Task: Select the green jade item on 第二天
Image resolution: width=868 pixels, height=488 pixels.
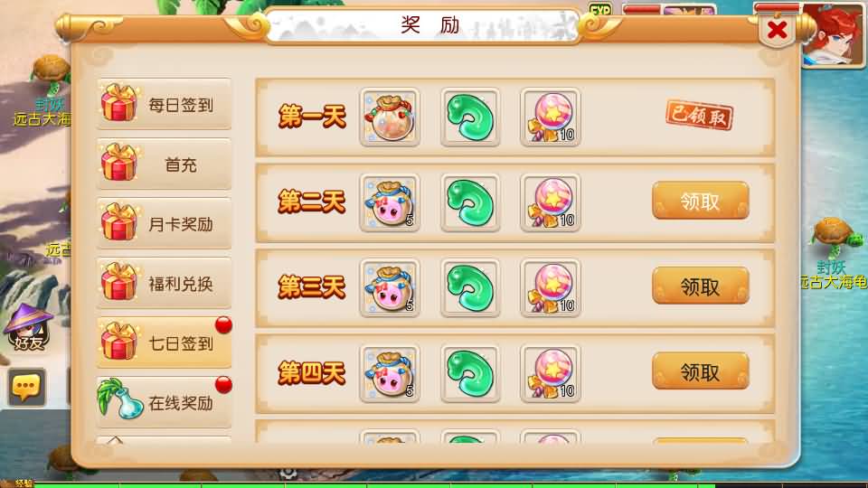Action: [x=470, y=202]
